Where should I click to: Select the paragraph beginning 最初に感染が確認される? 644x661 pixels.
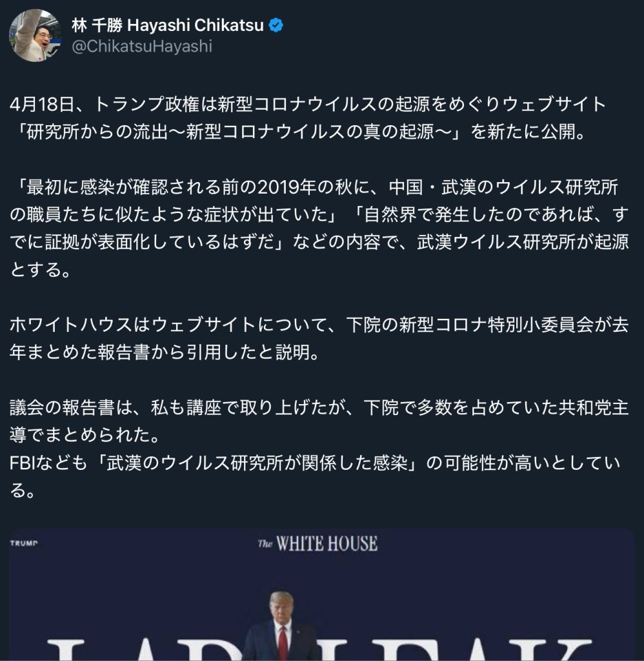pyautogui.click(x=319, y=228)
